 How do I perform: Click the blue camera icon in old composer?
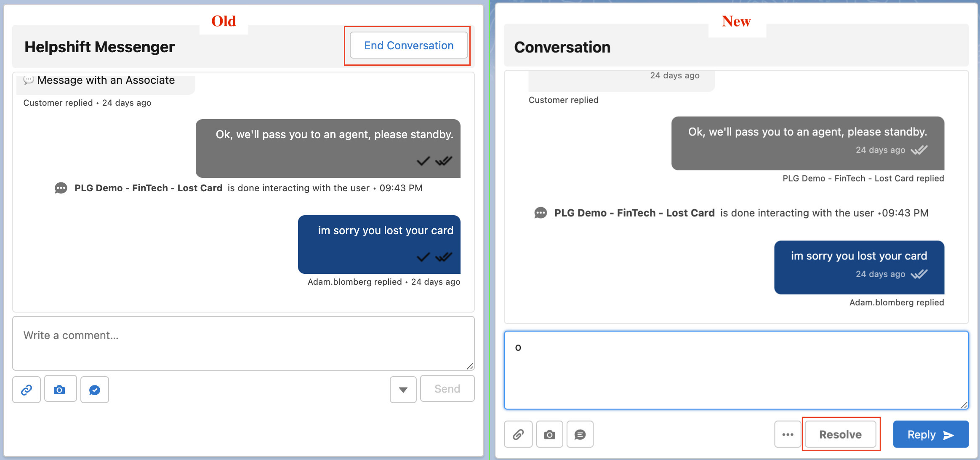[x=60, y=390]
